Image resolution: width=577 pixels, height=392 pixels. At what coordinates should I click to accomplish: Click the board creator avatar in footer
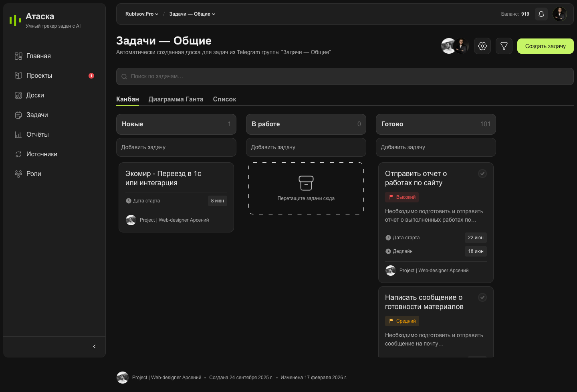click(x=123, y=378)
